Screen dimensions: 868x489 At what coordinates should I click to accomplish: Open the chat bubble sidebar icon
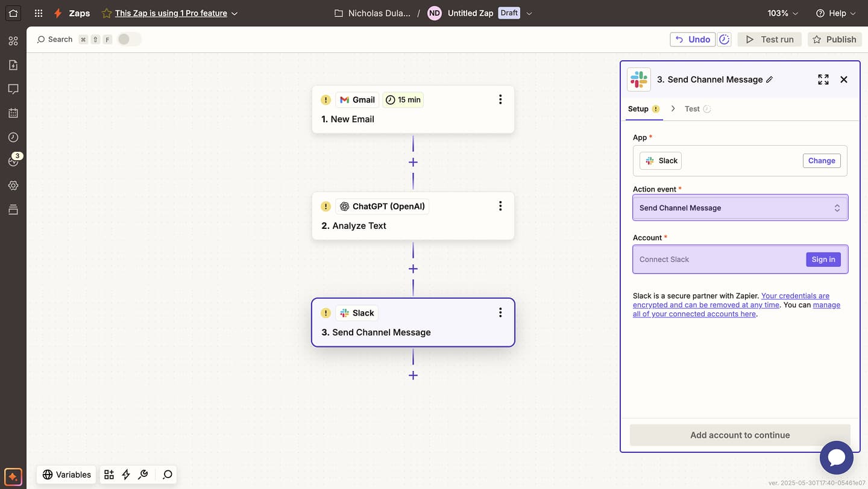[13, 89]
